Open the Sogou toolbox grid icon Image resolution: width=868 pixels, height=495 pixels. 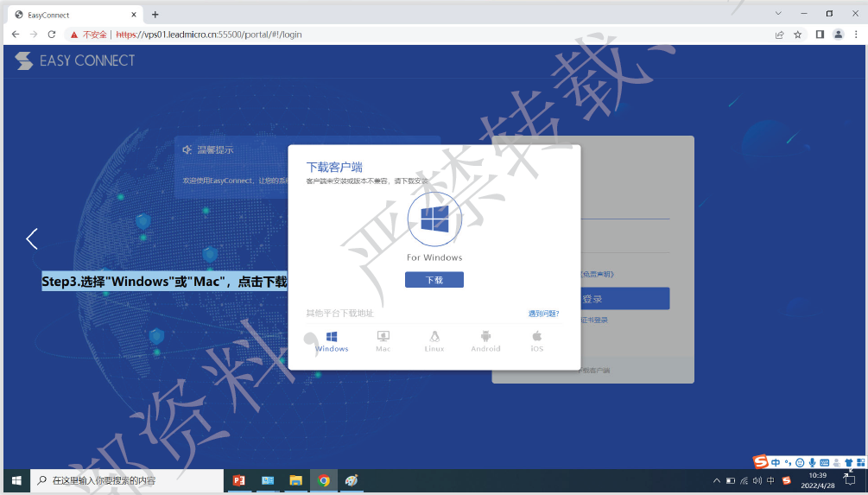[x=861, y=463]
